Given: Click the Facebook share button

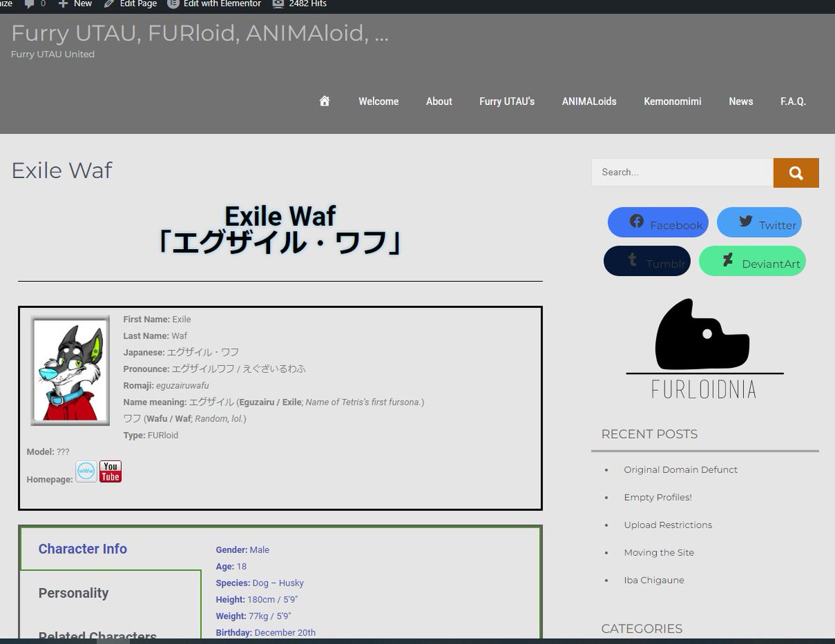Looking at the screenshot, I should pos(658,223).
